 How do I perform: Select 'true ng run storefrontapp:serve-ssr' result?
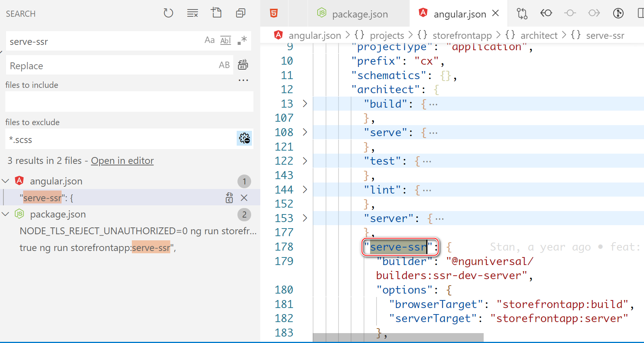pos(98,248)
